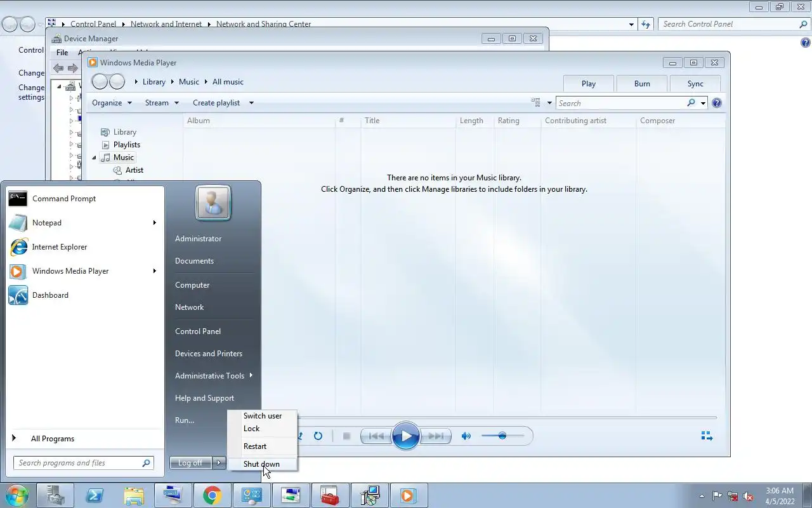
Task: Select Artist under Music
Action: click(x=134, y=170)
